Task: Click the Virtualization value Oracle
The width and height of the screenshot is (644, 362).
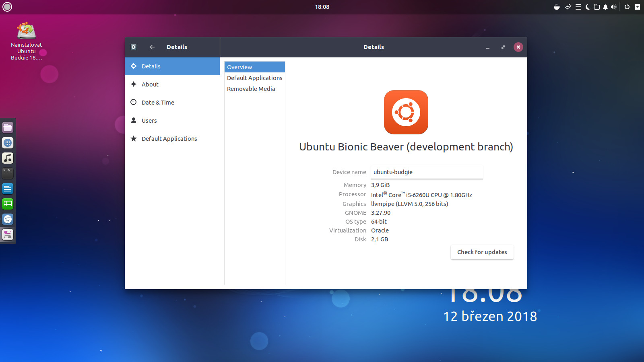Action: [380, 230]
